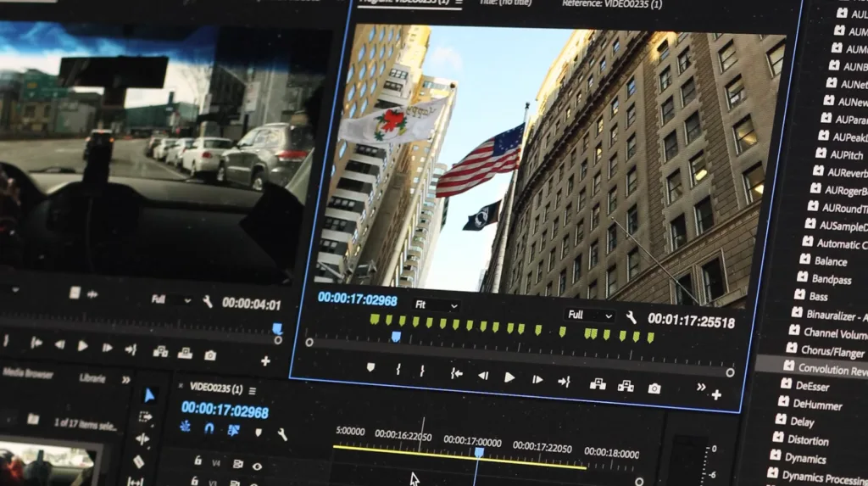
Task: Click the Insert button in Source monitor
Action: click(x=160, y=351)
